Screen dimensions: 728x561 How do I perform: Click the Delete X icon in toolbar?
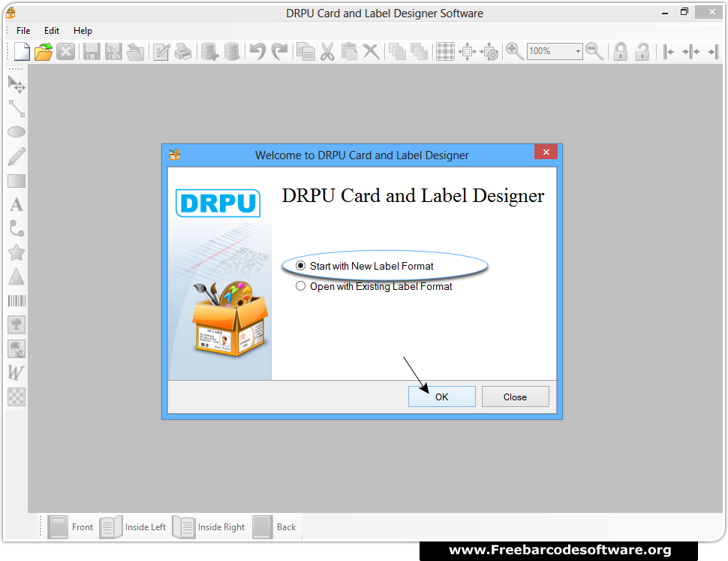371,52
